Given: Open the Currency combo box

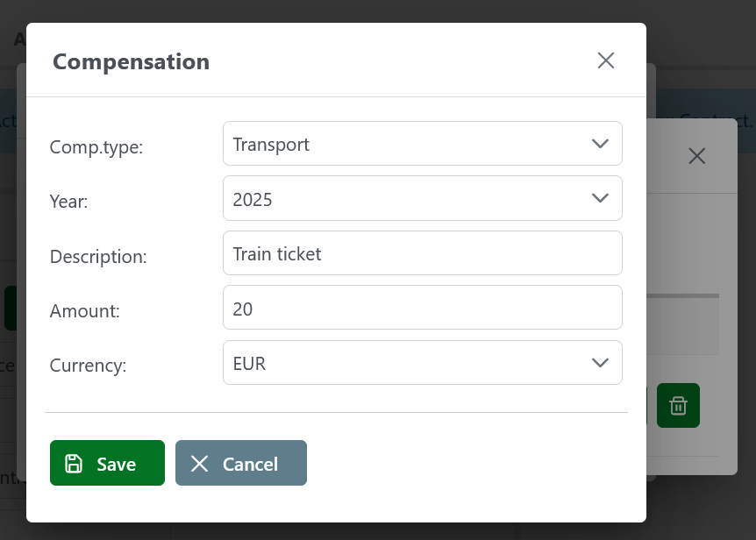Looking at the screenshot, I should pyautogui.click(x=422, y=363).
